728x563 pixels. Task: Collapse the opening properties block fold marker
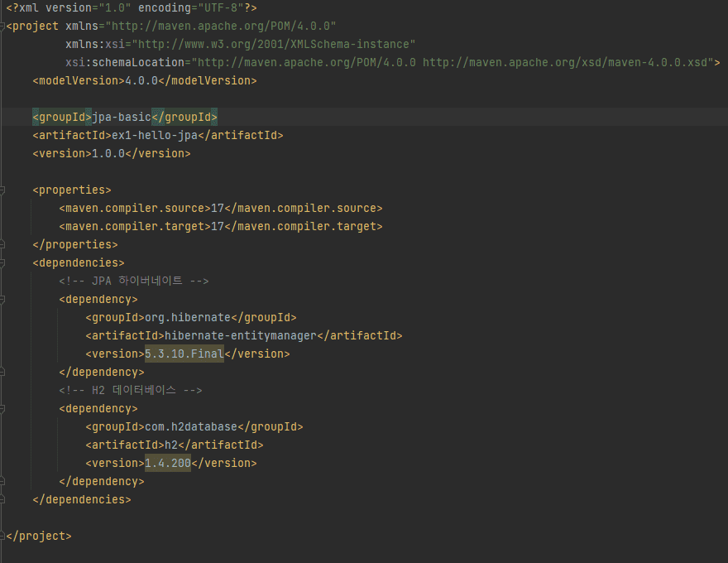2,190
